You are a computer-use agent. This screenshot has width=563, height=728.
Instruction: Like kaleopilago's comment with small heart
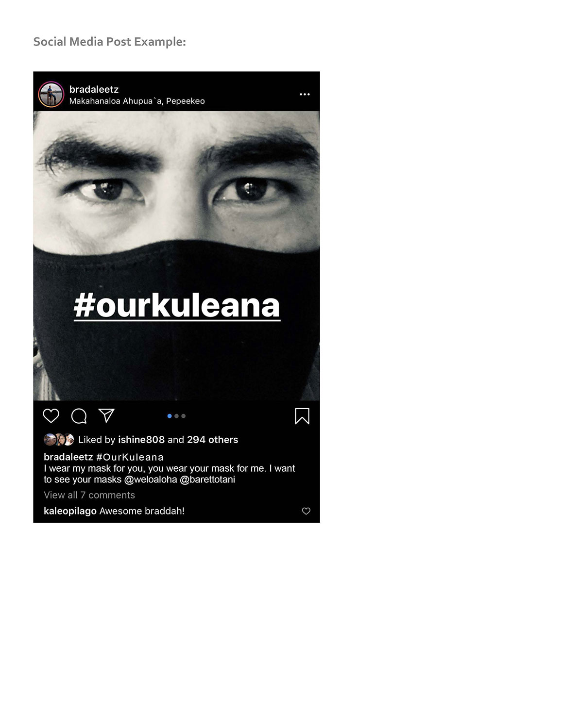click(x=306, y=511)
